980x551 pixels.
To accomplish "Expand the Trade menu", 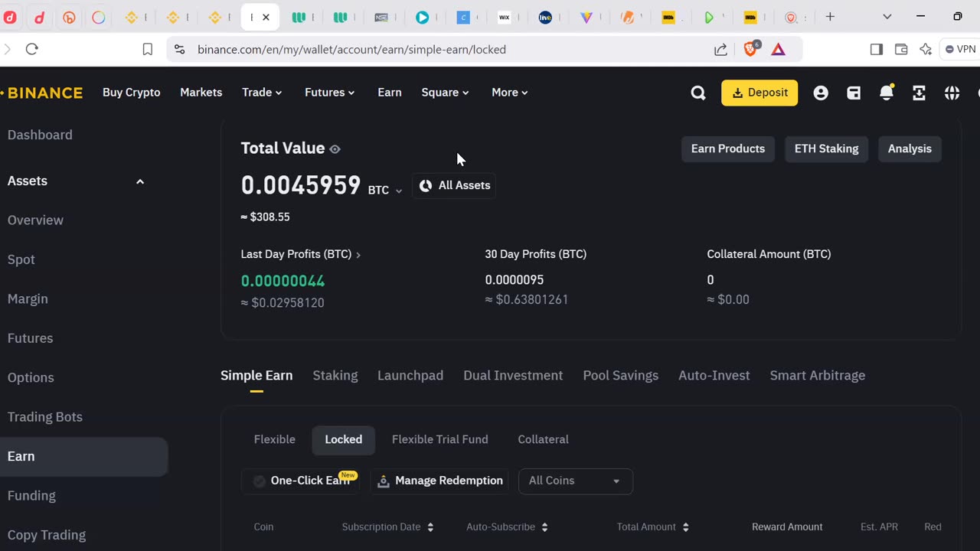I will point(262,93).
